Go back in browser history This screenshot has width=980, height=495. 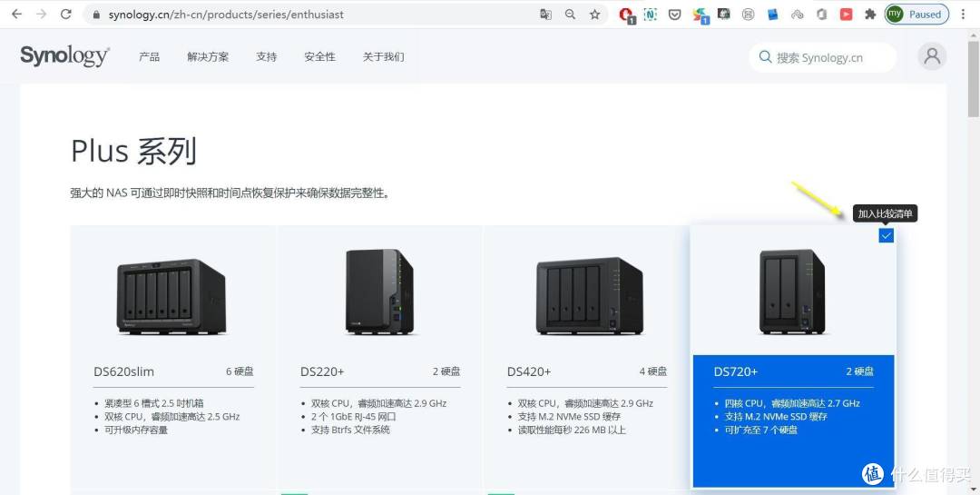[x=17, y=14]
